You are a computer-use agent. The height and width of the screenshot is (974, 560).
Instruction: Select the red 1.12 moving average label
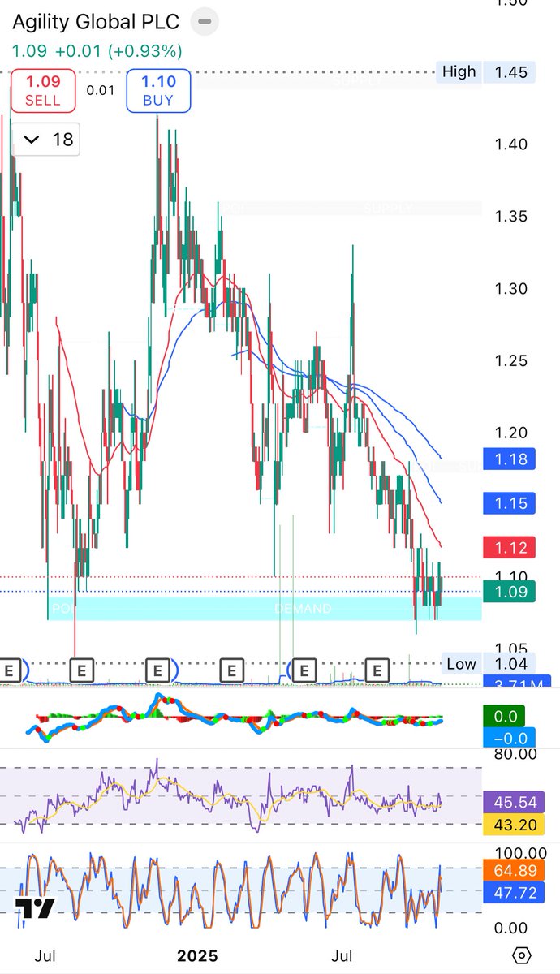click(x=510, y=548)
